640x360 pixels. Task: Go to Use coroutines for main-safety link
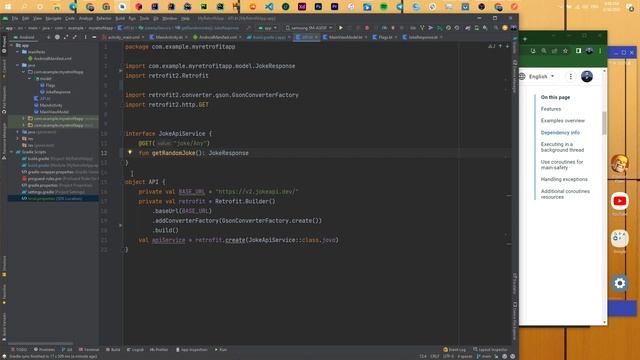[562, 165]
